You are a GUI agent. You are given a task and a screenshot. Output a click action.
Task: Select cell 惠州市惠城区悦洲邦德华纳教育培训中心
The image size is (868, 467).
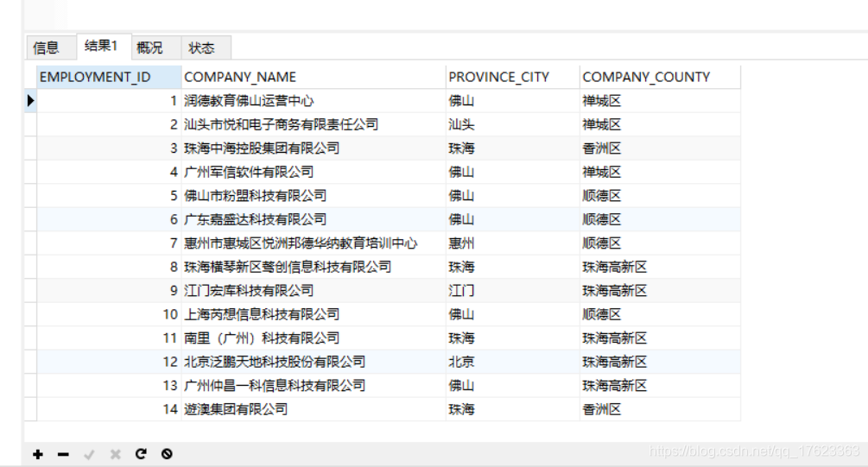point(314,243)
